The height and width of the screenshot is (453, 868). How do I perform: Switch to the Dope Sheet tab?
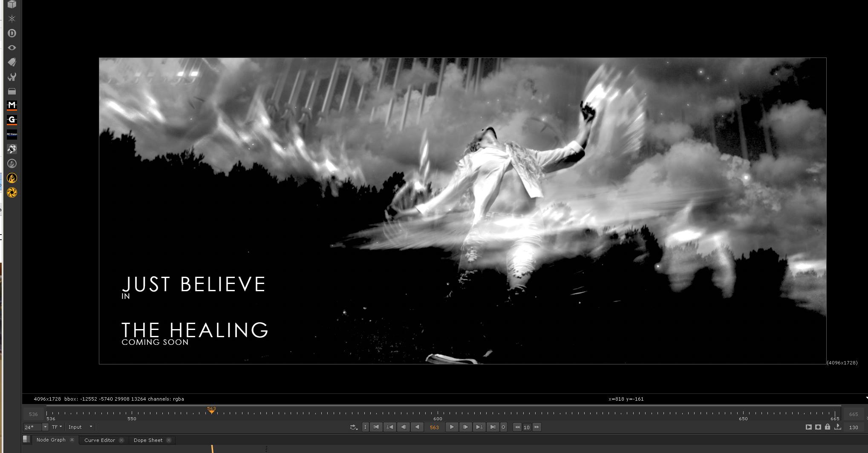[148, 440]
